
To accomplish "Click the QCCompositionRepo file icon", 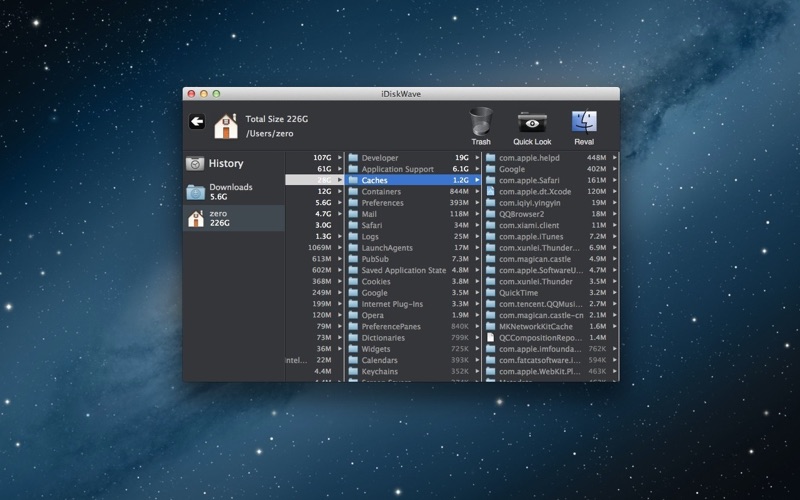I will tap(490, 337).
